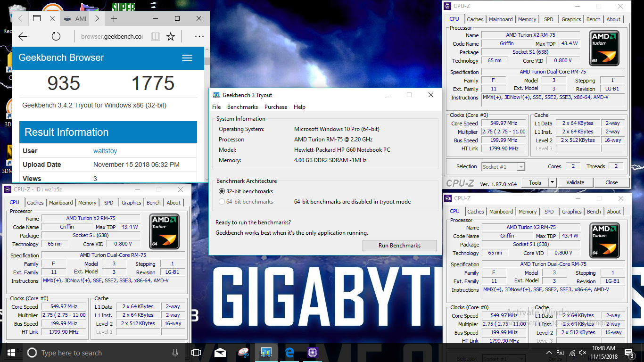Open About tab in upper-right CPU-Z

(x=614, y=19)
